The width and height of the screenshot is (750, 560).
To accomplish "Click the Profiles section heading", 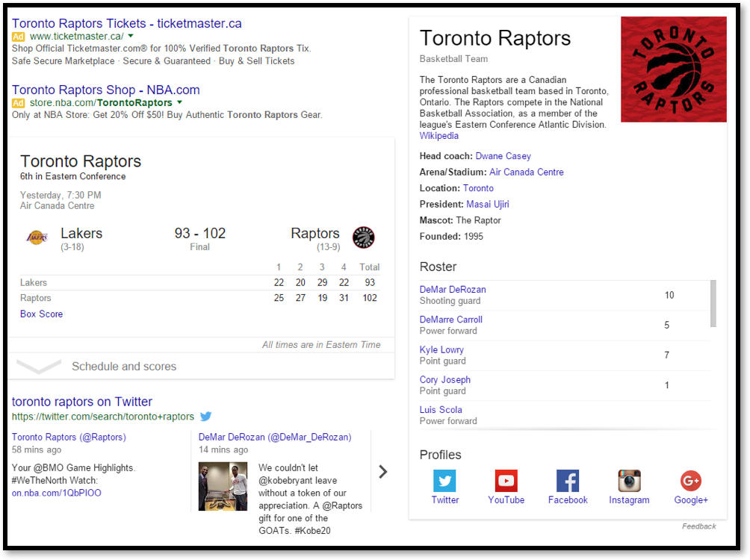I will [x=441, y=455].
